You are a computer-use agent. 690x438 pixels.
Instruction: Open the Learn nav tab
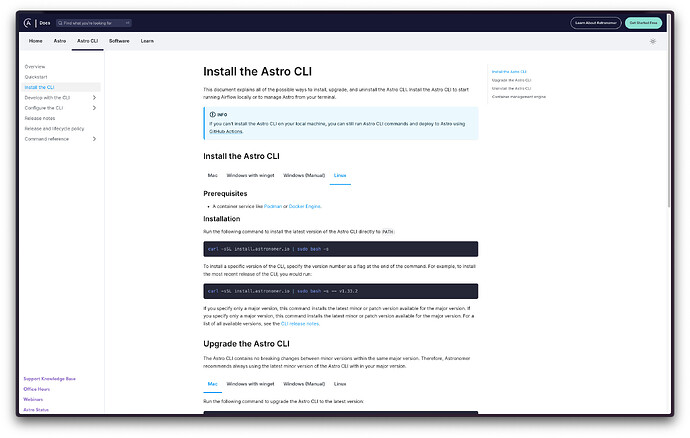pos(147,41)
